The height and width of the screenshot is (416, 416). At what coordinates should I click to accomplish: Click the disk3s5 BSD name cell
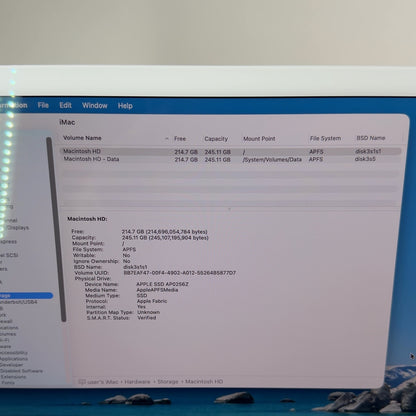point(365,159)
